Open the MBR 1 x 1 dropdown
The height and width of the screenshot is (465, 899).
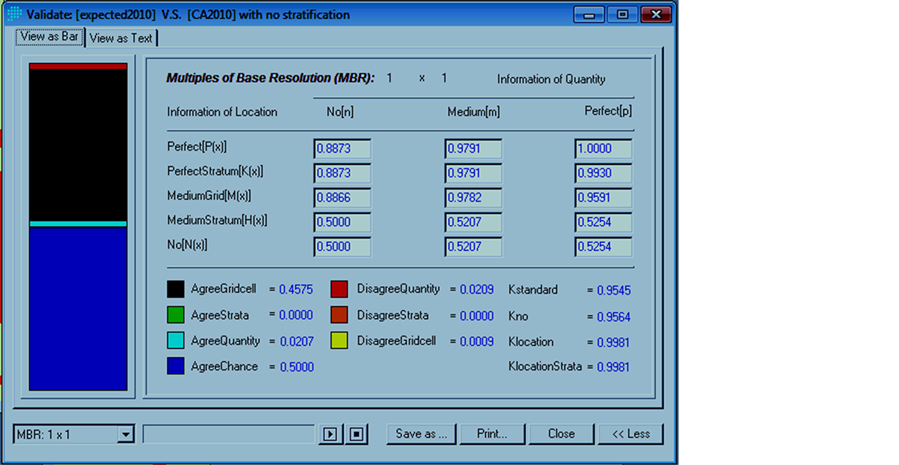pyautogui.click(x=125, y=434)
